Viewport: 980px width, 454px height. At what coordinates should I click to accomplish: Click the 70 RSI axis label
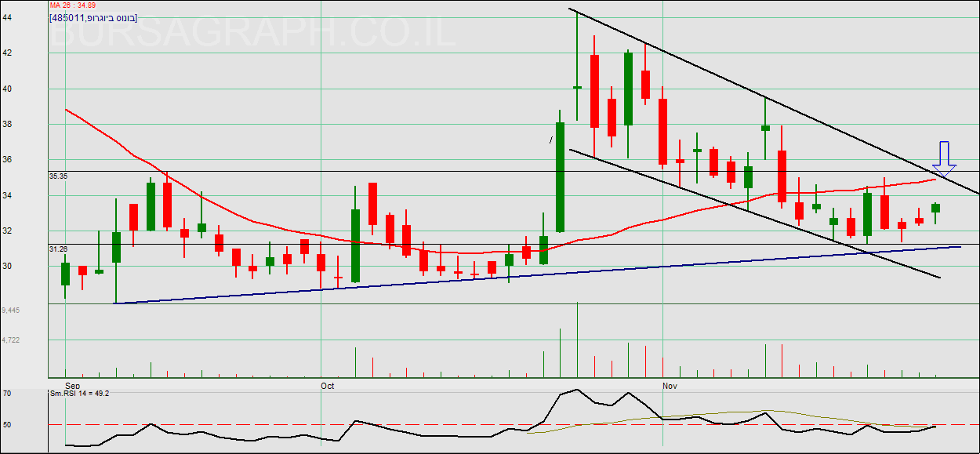(x=6, y=392)
